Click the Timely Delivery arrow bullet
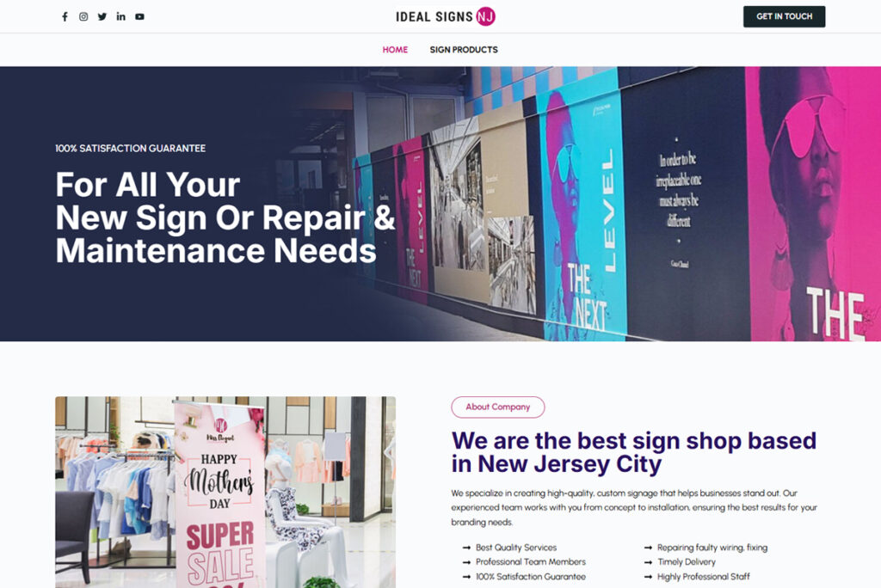The image size is (881, 588). click(x=648, y=562)
